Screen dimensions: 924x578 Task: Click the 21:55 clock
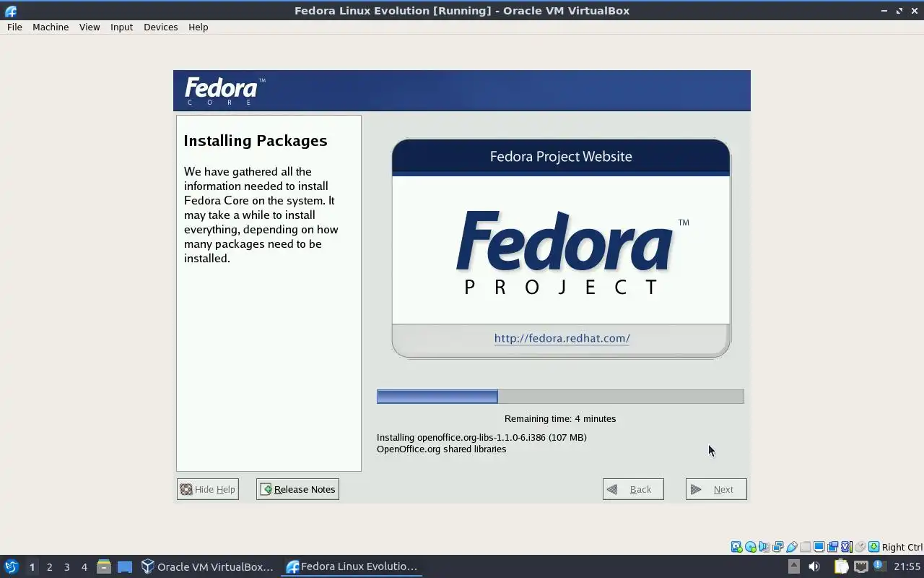(907, 566)
